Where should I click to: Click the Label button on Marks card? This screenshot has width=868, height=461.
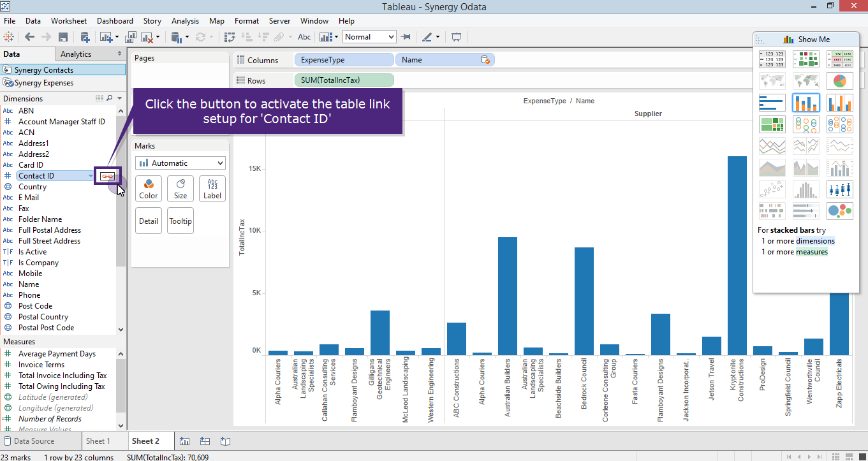(212, 189)
